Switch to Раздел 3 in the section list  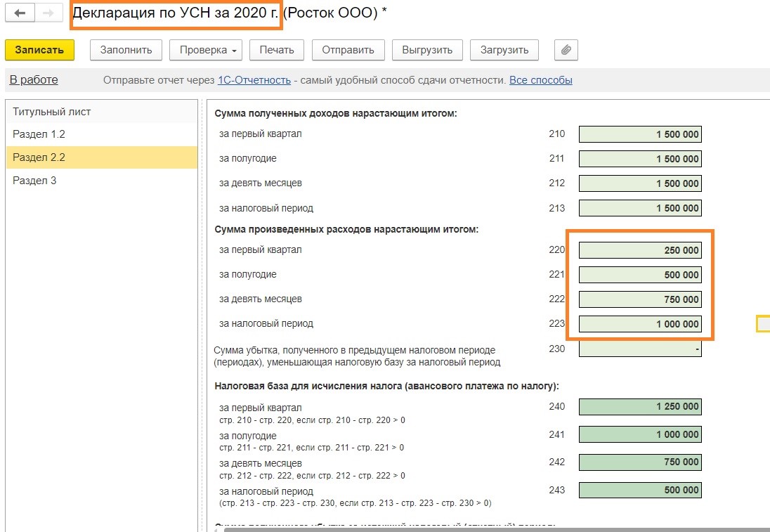(x=34, y=181)
